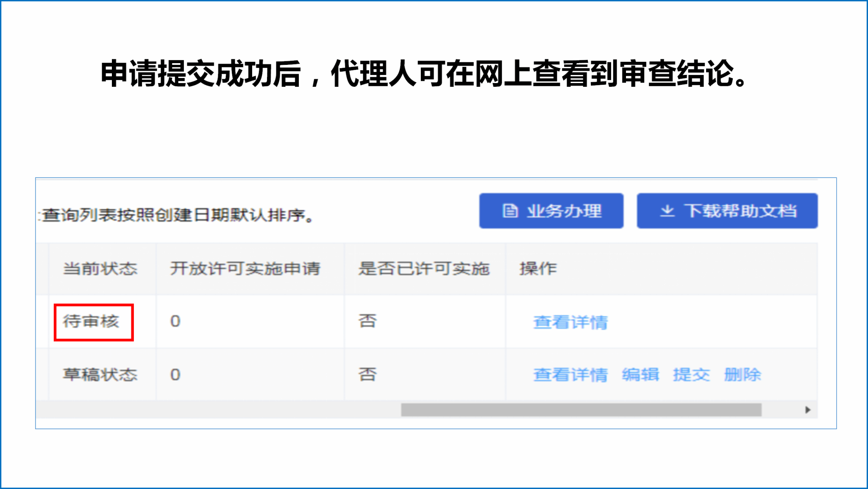868x489 pixels.
Task: Open 查看详情 for the 草稿状态 row
Action: tap(570, 375)
